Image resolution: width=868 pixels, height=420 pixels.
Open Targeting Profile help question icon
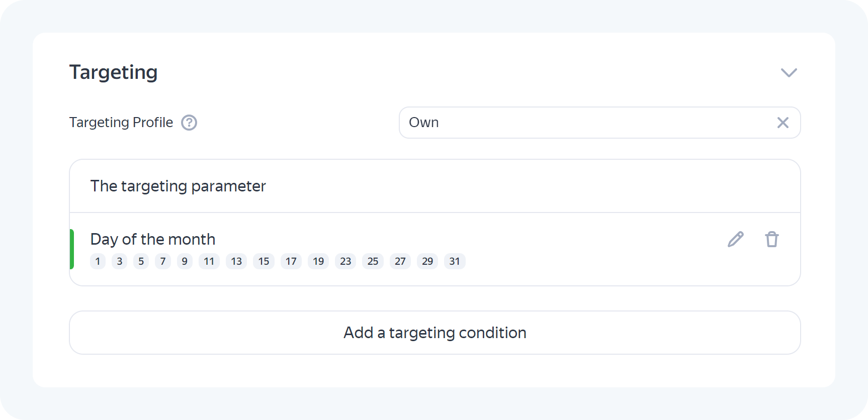(189, 123)
